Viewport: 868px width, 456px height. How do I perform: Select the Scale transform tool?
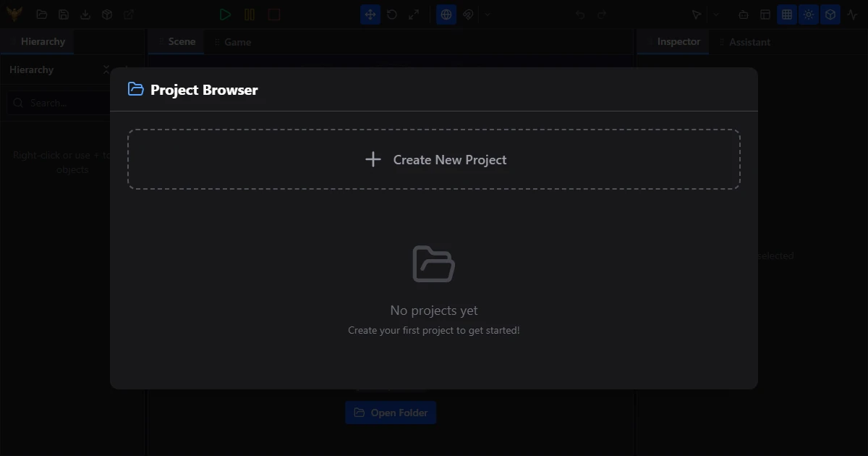(414, 14)
